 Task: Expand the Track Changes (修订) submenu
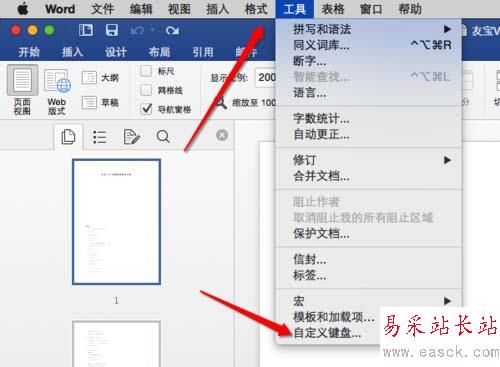pyautogui.click(x=368, y=160)
